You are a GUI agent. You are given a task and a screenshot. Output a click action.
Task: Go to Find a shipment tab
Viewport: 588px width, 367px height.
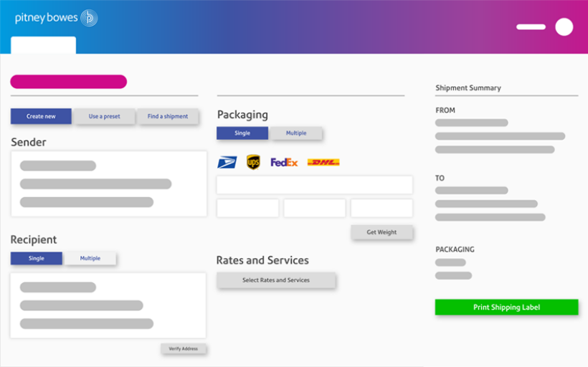coord(168,116)
